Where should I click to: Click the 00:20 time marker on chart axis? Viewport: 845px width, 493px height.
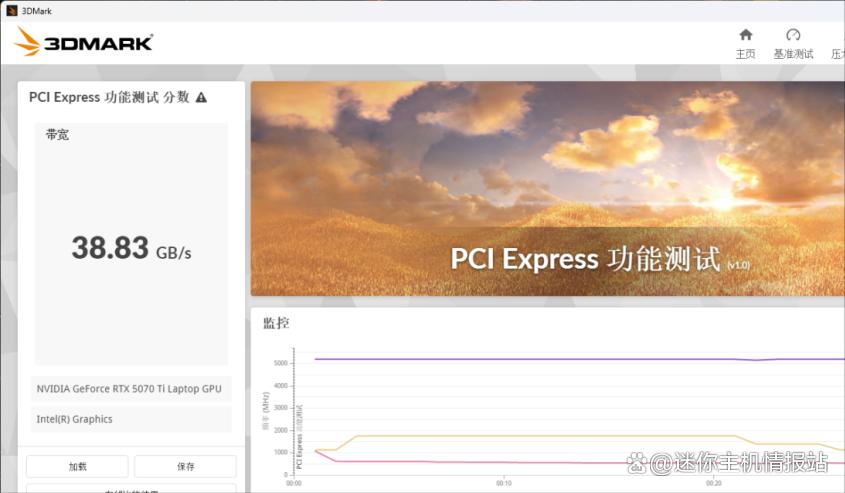714,483
